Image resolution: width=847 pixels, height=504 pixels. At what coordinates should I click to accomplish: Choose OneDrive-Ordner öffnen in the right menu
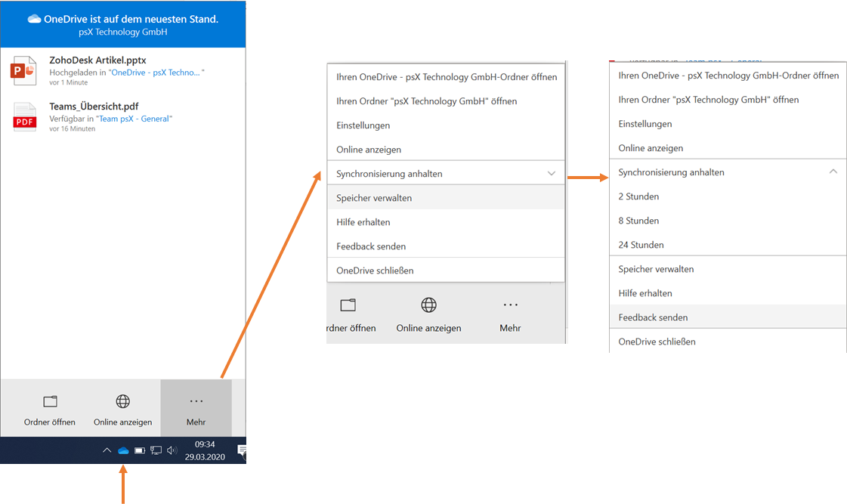pyautogui.click(x=728, y=76)
